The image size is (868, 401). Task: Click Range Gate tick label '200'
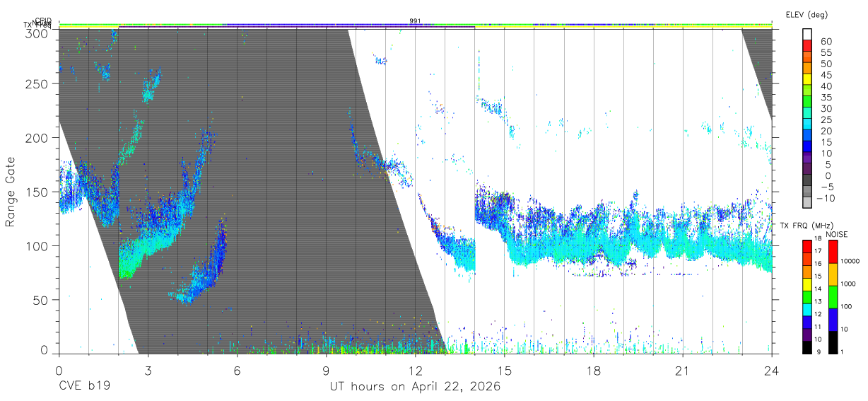37,138
